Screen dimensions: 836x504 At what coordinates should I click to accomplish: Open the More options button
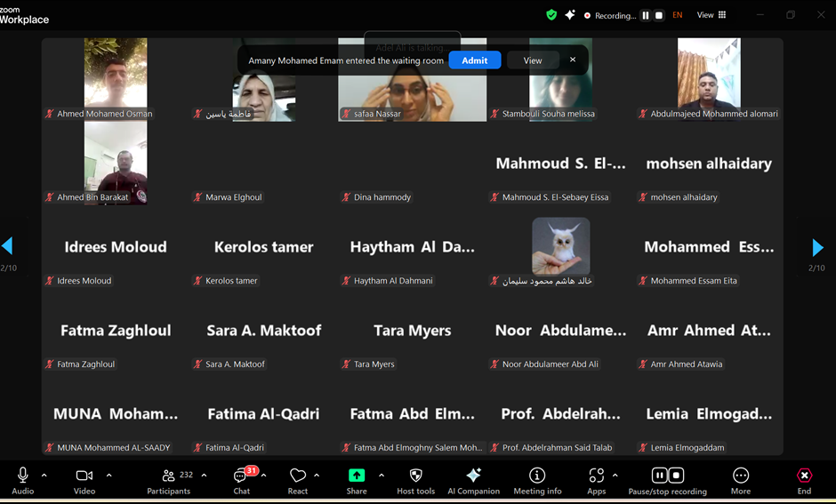point(741,481)
